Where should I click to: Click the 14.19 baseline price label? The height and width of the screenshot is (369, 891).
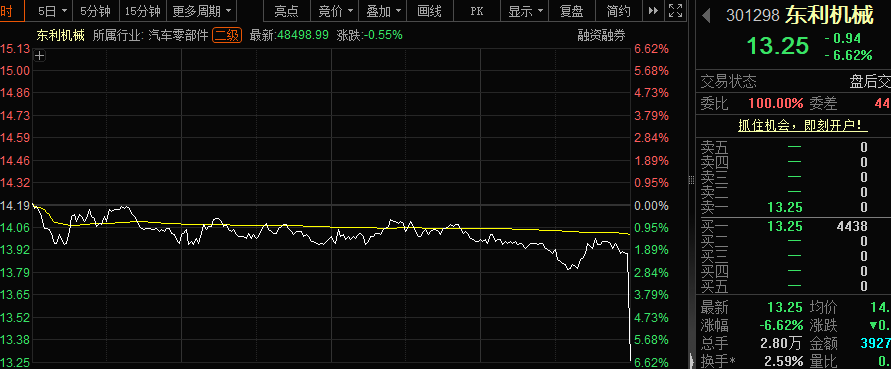[x=15, y=205]
